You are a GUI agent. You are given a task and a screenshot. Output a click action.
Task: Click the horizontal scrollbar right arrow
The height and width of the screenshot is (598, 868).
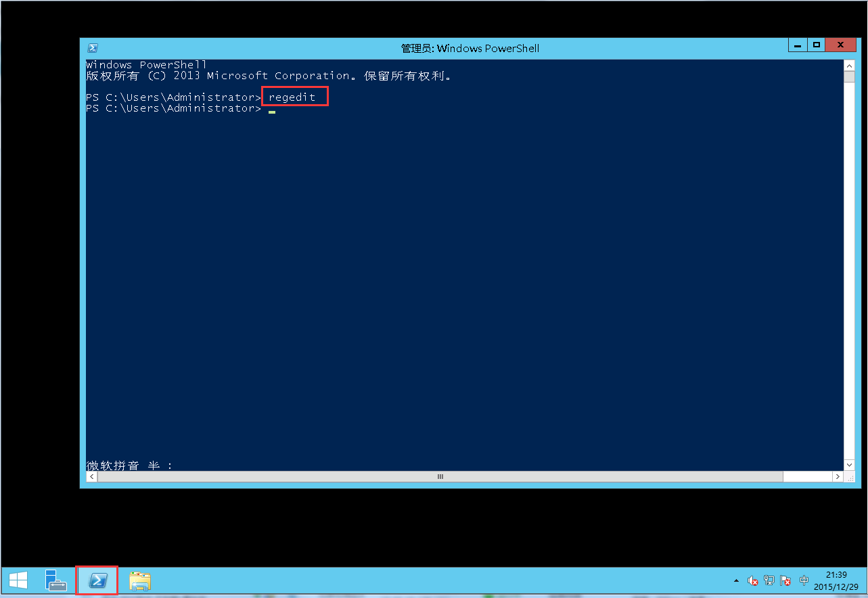pyautogui.click(x=838, y=477)
